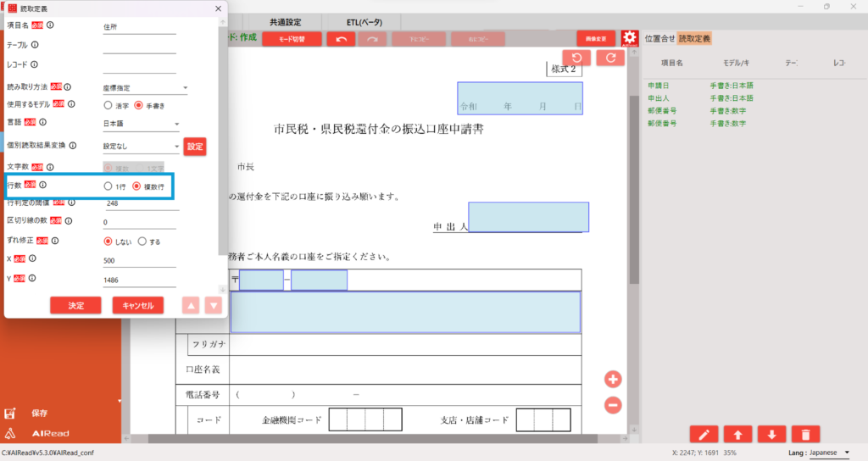
Task: Click the 項目名 input field
Action: 138,27
